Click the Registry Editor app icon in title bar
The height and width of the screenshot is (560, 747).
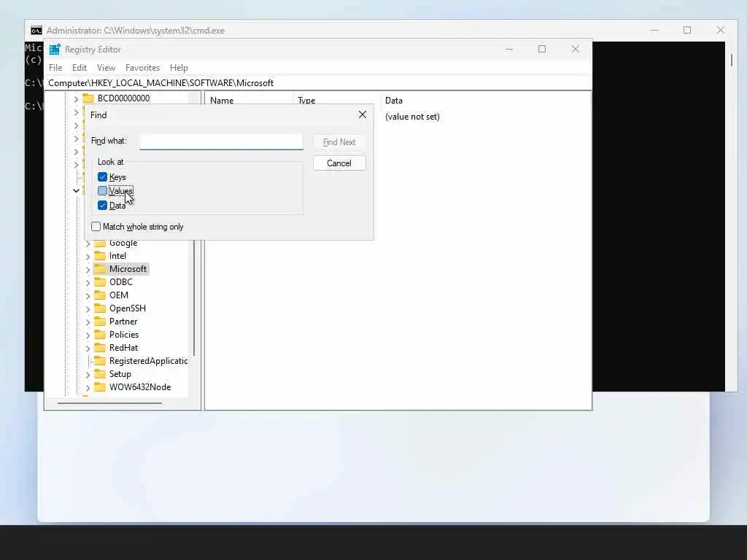[55, 50]
